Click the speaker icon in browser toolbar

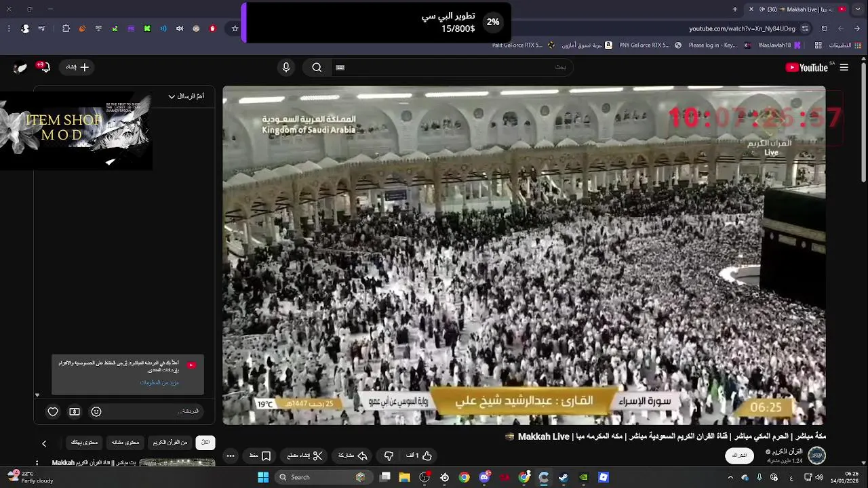(180, 28)
